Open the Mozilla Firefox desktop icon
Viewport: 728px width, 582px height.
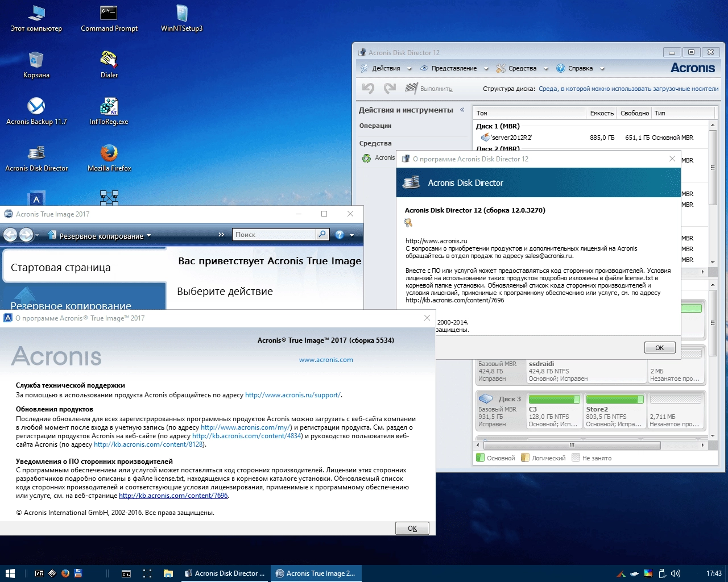(109, 158)
